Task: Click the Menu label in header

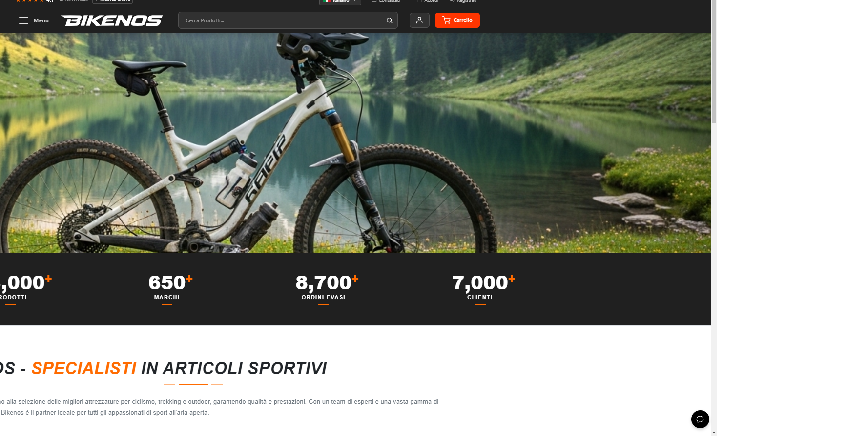Action: pyautogui.click(x=41, y=20)
